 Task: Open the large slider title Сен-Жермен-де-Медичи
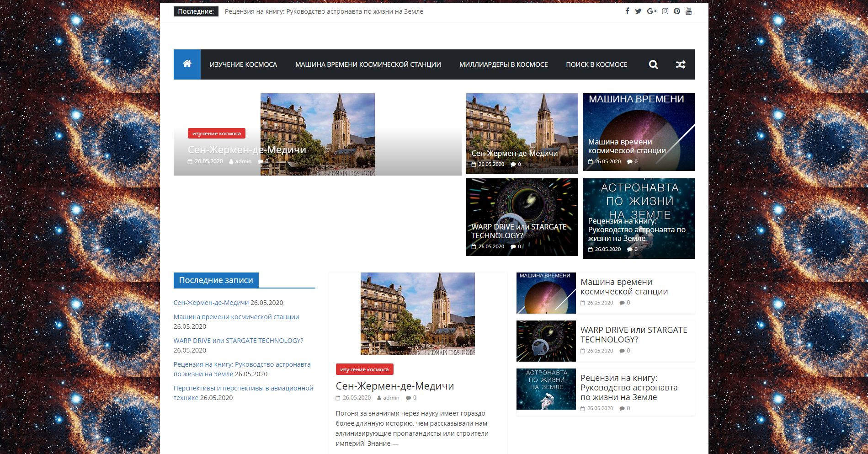tap(247, 150)
